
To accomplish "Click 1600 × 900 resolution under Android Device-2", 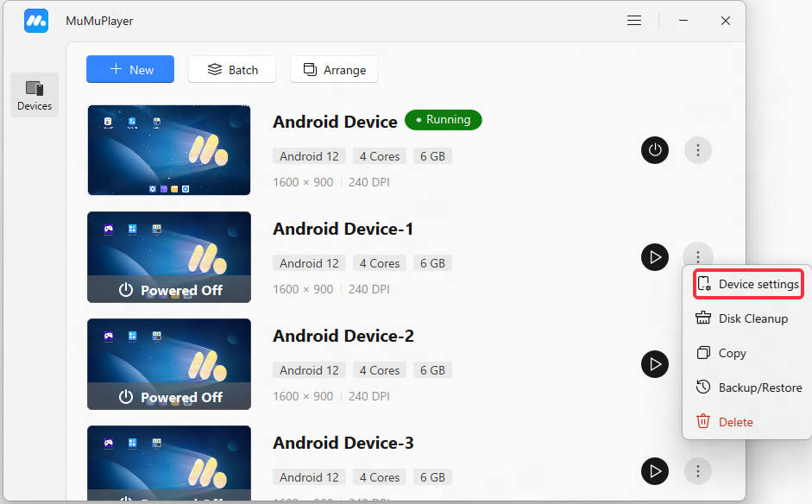I will 303,396.
